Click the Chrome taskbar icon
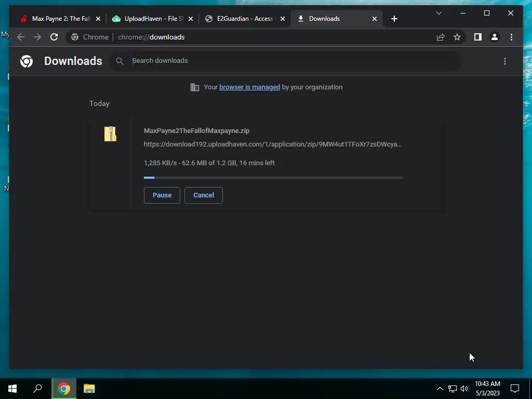 pos(64,389)
